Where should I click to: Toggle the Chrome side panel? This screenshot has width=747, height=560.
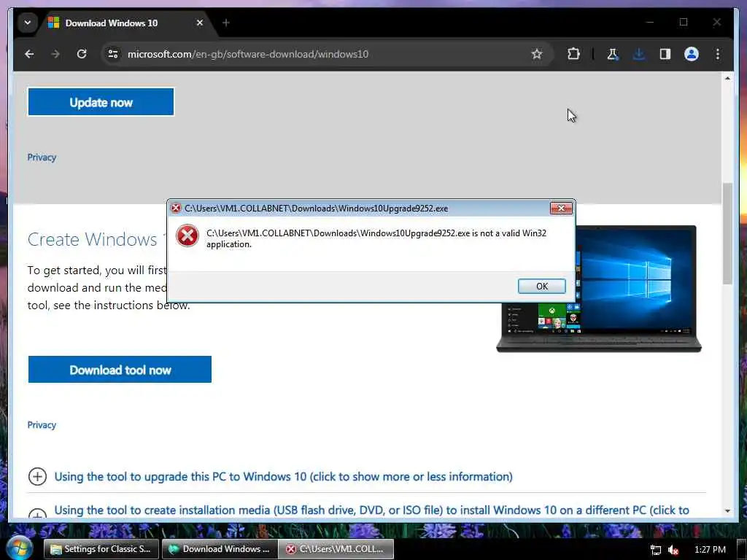click(665, 54)
